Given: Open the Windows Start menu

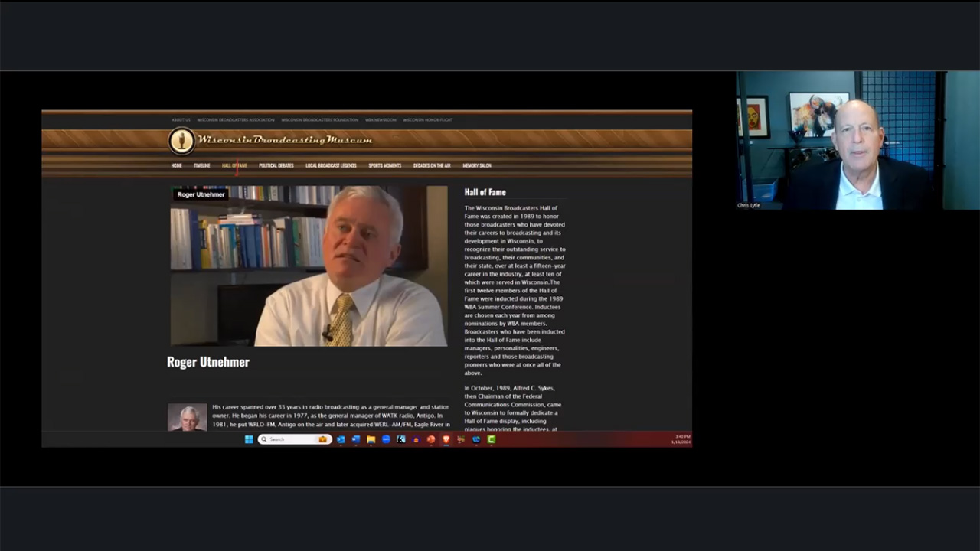Looking at the screenshot, I should (x=249, y=439).
